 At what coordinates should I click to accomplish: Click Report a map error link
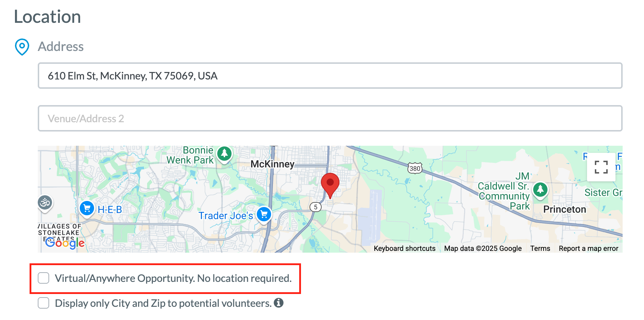pyautogui.click(x=588, y=248)
